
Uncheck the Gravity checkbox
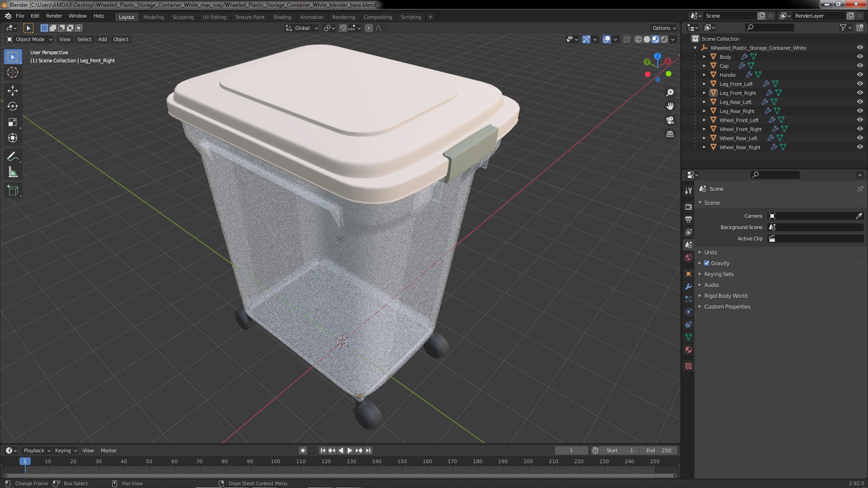coord(707,263)
